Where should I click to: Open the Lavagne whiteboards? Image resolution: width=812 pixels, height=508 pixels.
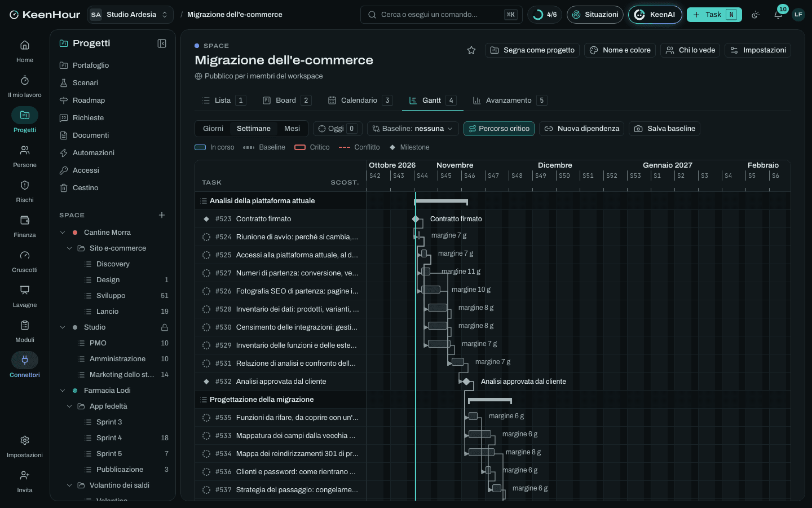(25, 296)
